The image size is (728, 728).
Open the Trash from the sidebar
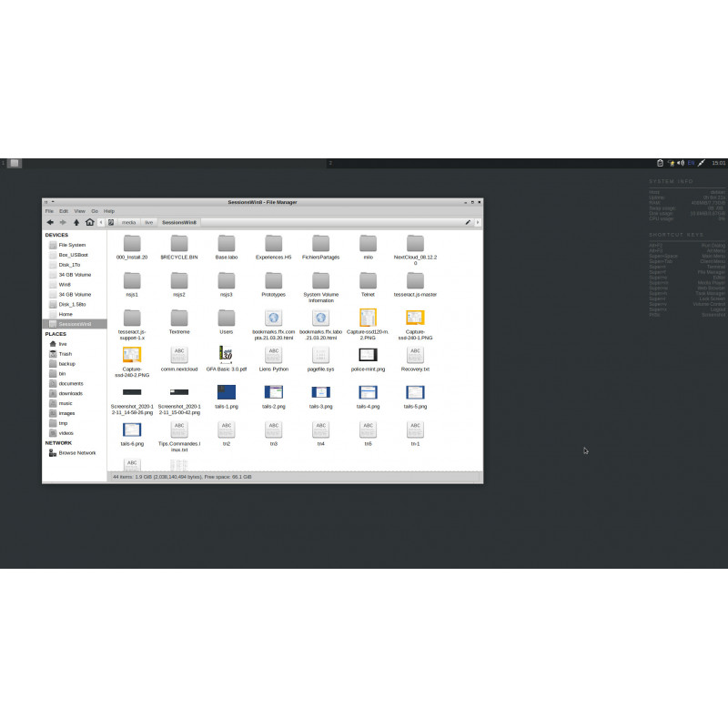64,354
